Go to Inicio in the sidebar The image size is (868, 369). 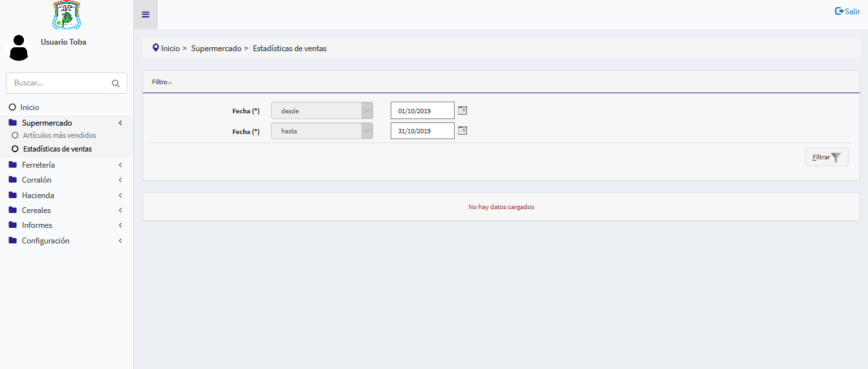point(30,107)
